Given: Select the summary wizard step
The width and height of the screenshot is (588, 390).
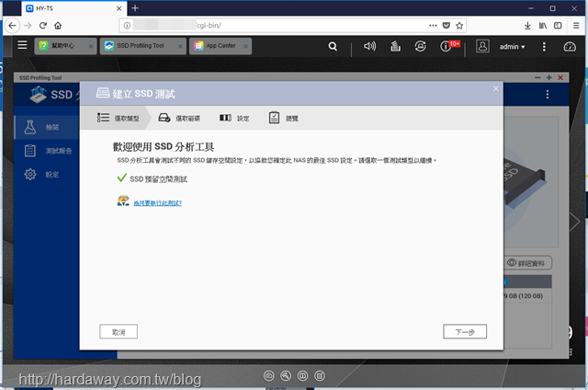Looking at the screenshot, I should pyautogui.click(x=284, y=118).
